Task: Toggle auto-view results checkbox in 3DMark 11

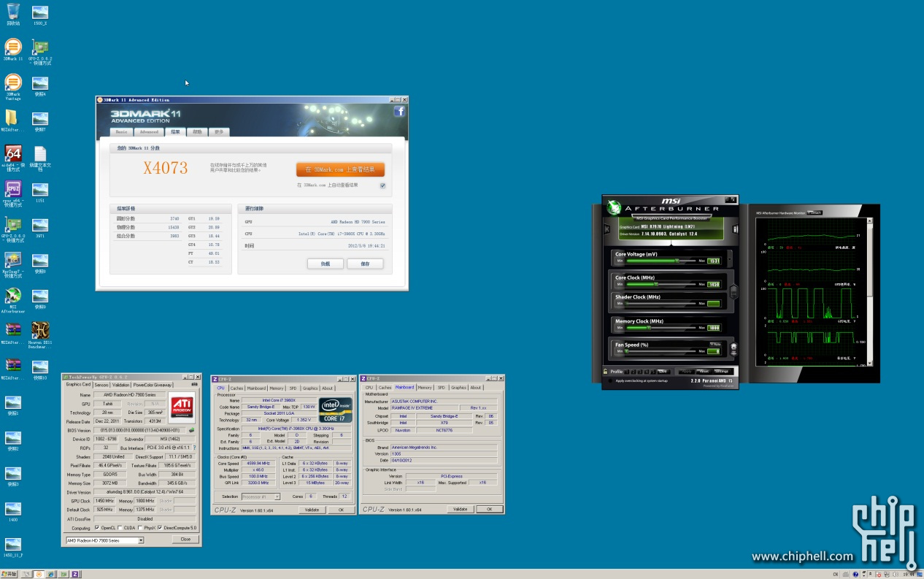Action: pyautogui.click(x=382, y=185)
